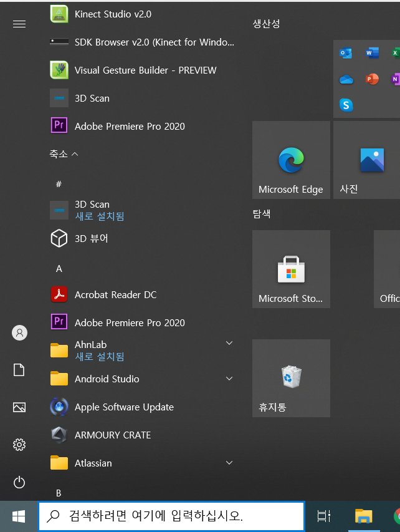Select the A section letter header
This screenshot has width=400, height=532.
pyautogui.click(x=59, y=269)
